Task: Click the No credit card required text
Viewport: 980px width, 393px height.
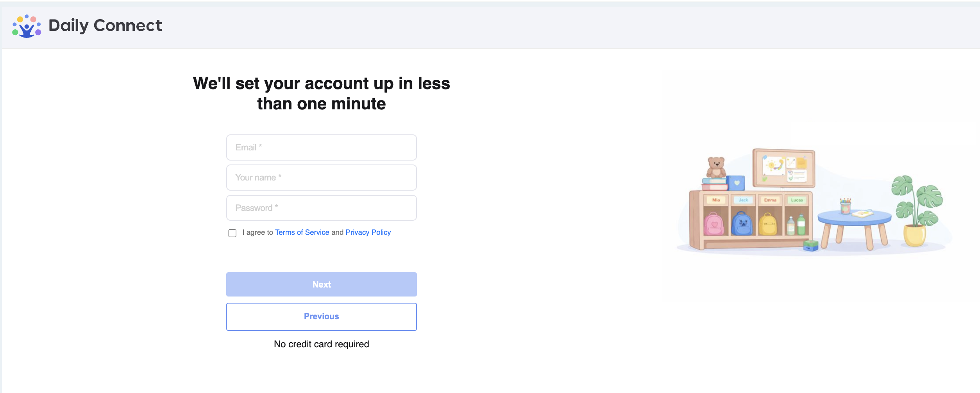Action: [321, 344]
